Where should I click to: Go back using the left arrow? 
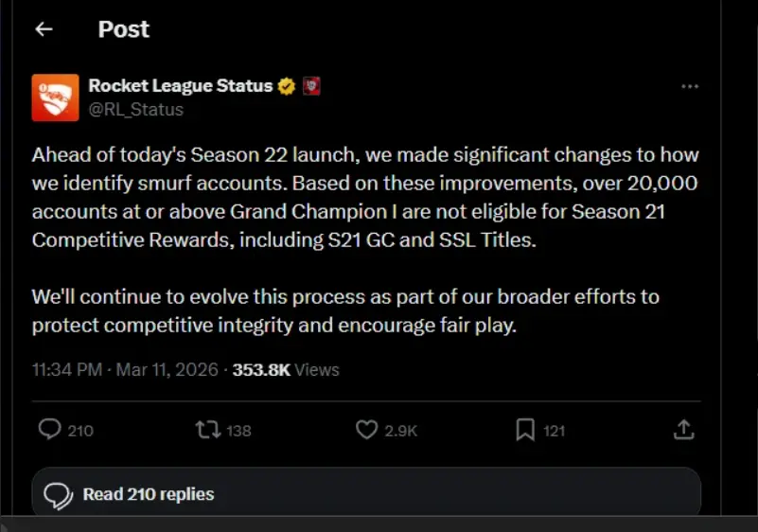tap(43, 29)
